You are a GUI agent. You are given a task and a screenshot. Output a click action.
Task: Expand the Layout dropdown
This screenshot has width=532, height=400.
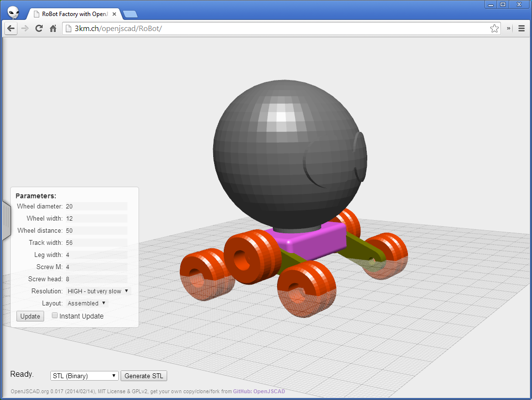[x=87, y=303]
